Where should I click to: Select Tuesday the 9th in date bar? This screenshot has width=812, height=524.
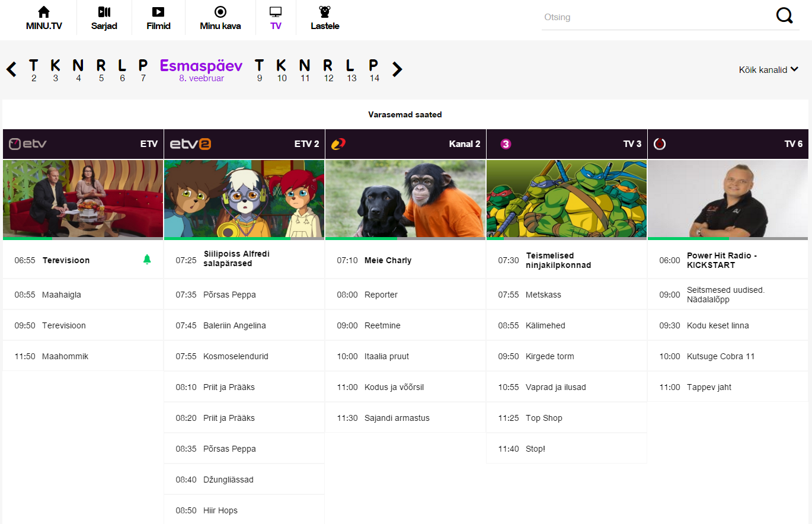[259, 70]
